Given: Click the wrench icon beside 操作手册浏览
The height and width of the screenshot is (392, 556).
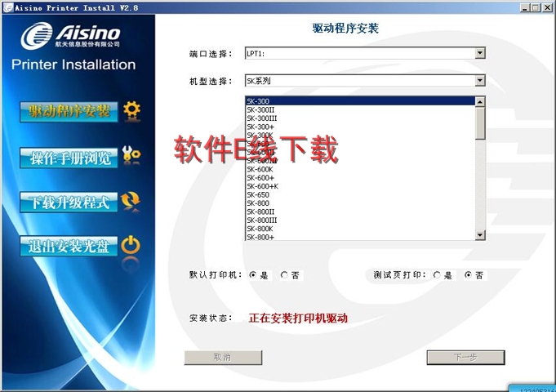Looking at the screenshot, I should [131, 155].
